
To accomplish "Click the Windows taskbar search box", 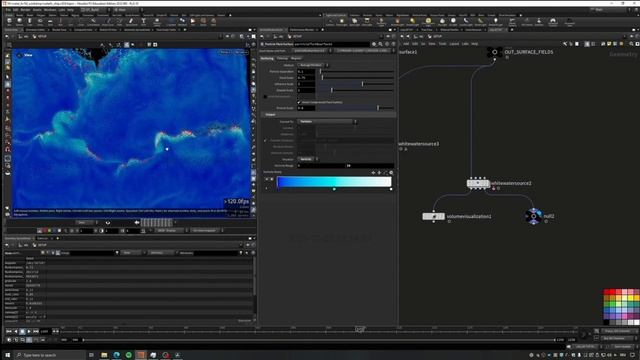I will coord(49,355).
